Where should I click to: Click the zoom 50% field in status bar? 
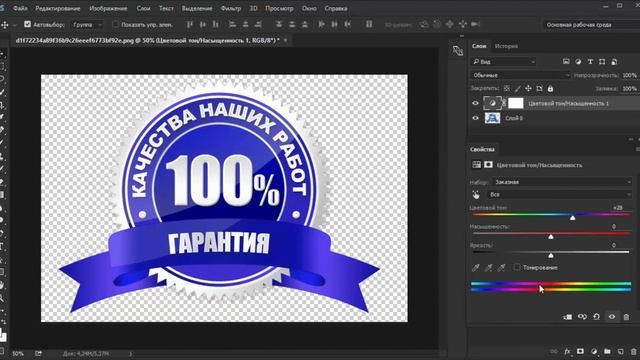coord(18,353)
